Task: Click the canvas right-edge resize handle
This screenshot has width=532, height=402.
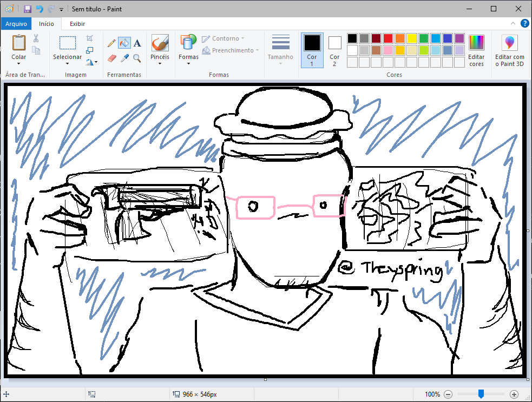Action: tap(528, 230)
